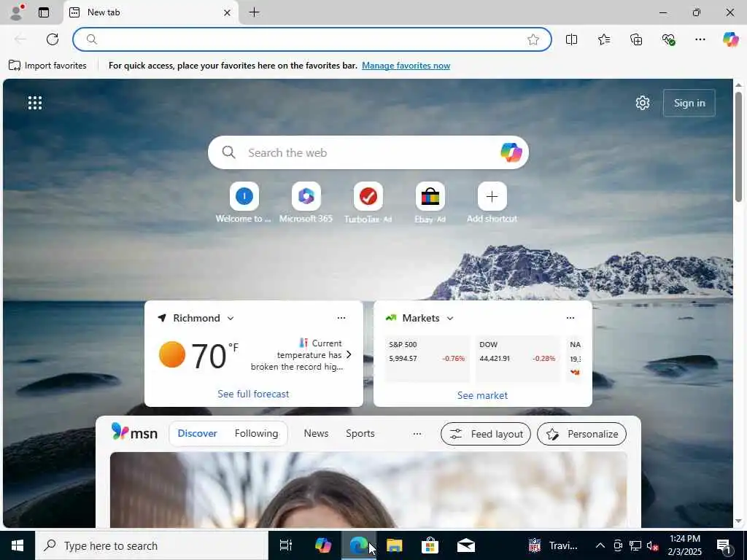The image size is (747, 560).
Task: Click the Feed layout button
Action: [485, 434]
